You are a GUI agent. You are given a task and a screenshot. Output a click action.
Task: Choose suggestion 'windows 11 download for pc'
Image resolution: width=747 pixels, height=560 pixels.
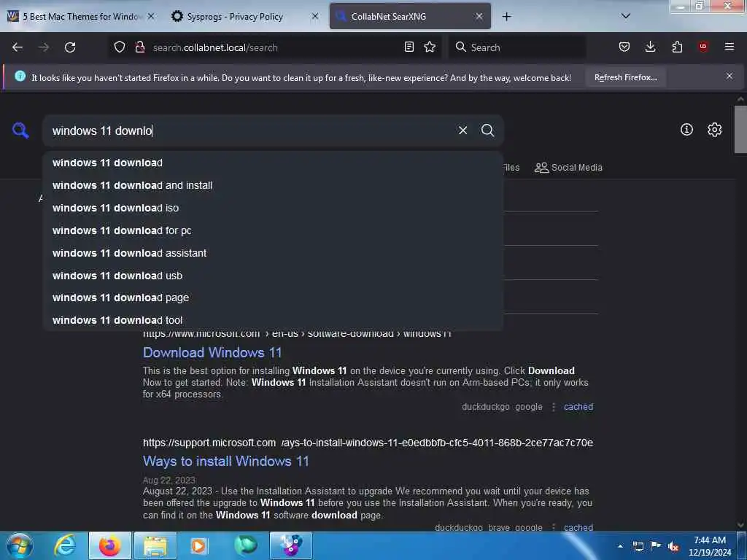click(x=273, y=230)
